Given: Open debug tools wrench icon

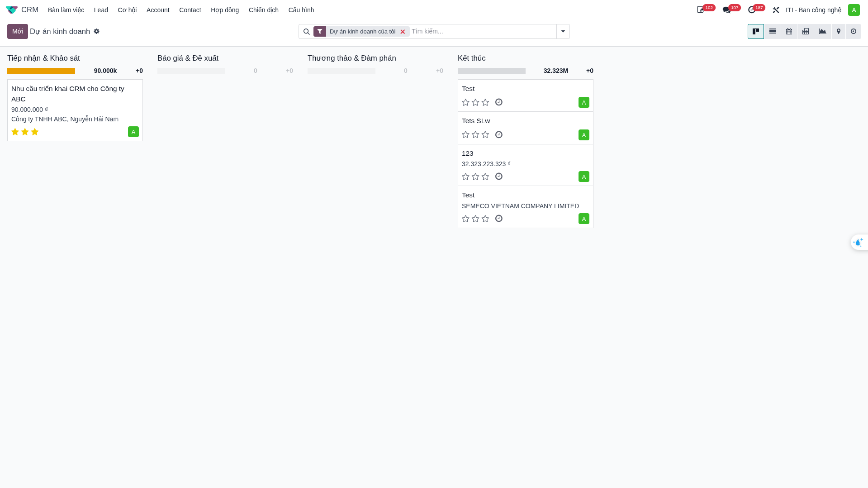Looking at the screenshot, I should [776, 10].
